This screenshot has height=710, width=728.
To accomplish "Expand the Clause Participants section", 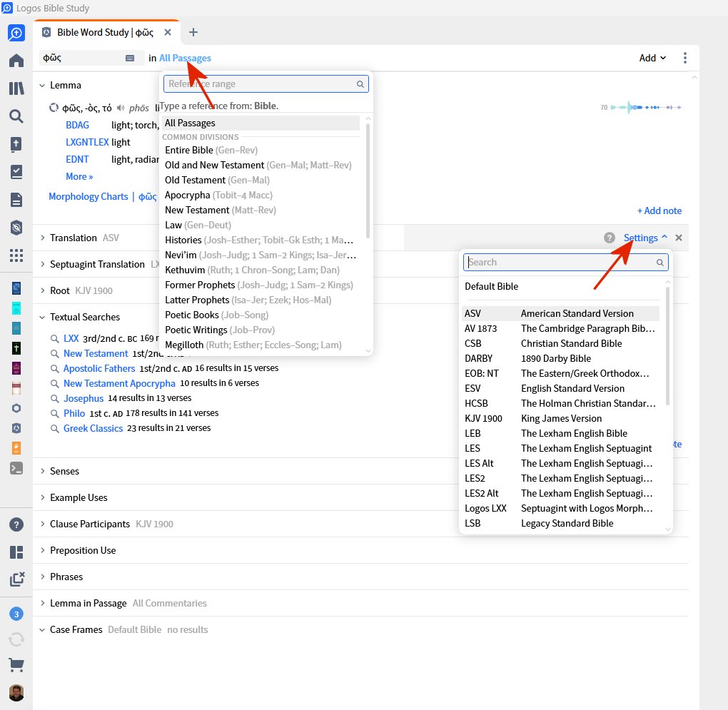I will (42, 524).
